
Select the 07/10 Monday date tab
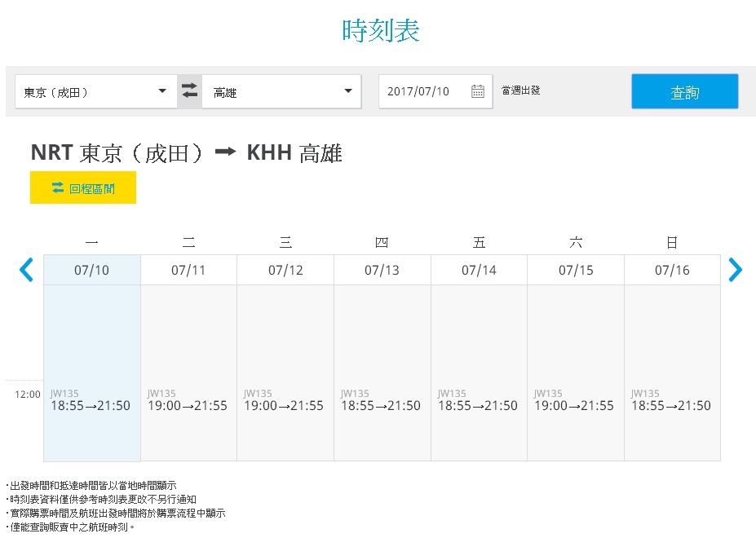pyautogui.click(x=91, y=270)
